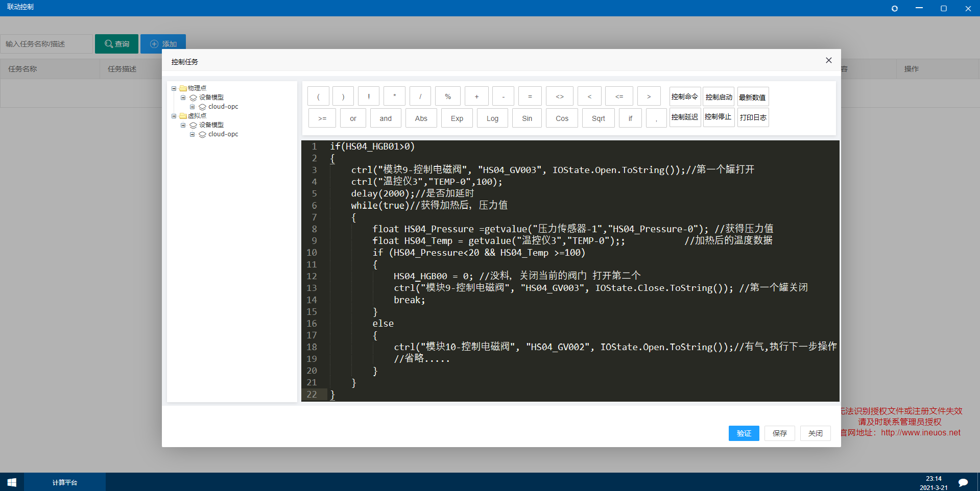Click the 关闭 button in dialog

(815, 433)
